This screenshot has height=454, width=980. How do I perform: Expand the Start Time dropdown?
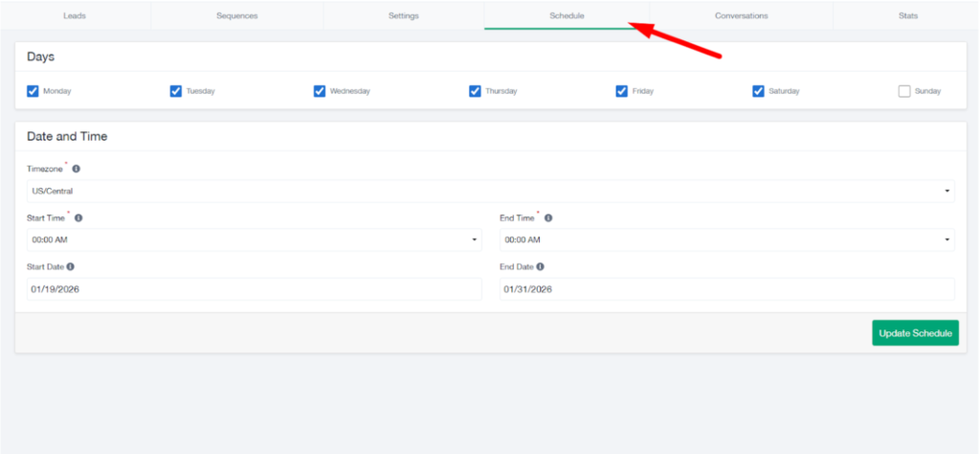pyautogui.click(x=254, y=239)
